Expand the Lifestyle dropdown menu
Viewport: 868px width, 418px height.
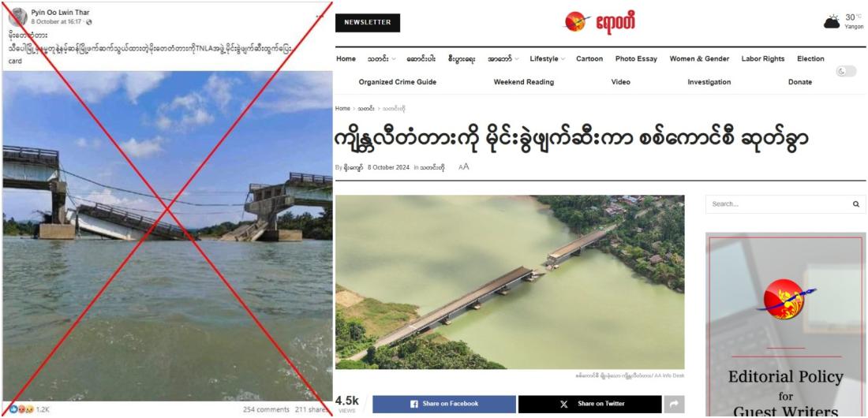click(x=547, y=58)
